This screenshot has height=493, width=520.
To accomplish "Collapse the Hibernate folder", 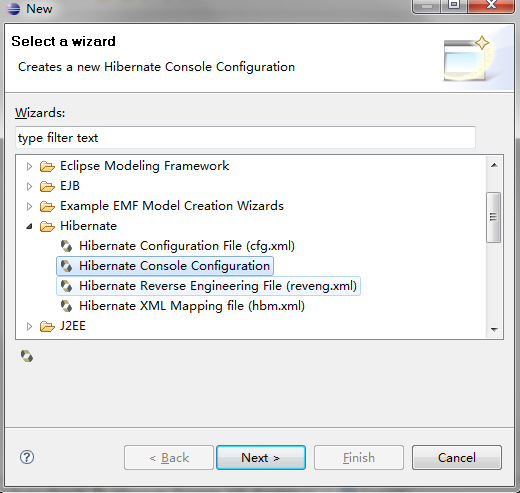I will click(x=29, y=226).
